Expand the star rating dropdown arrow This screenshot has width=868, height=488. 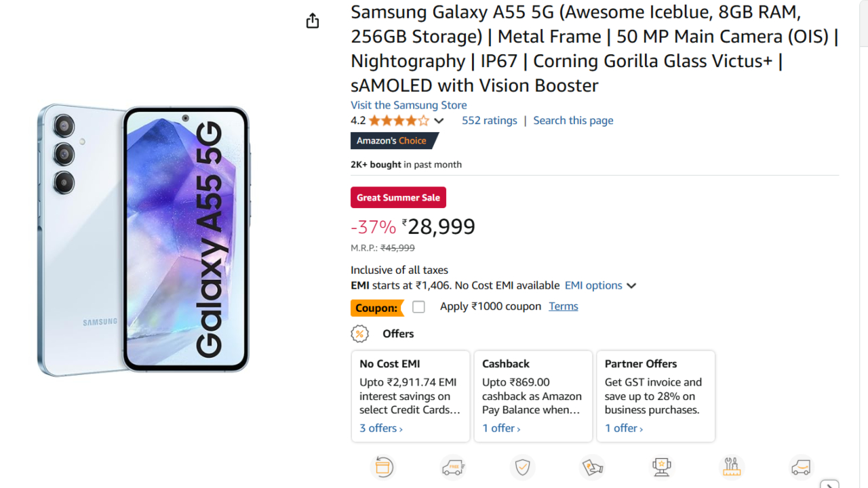point(439,121)
